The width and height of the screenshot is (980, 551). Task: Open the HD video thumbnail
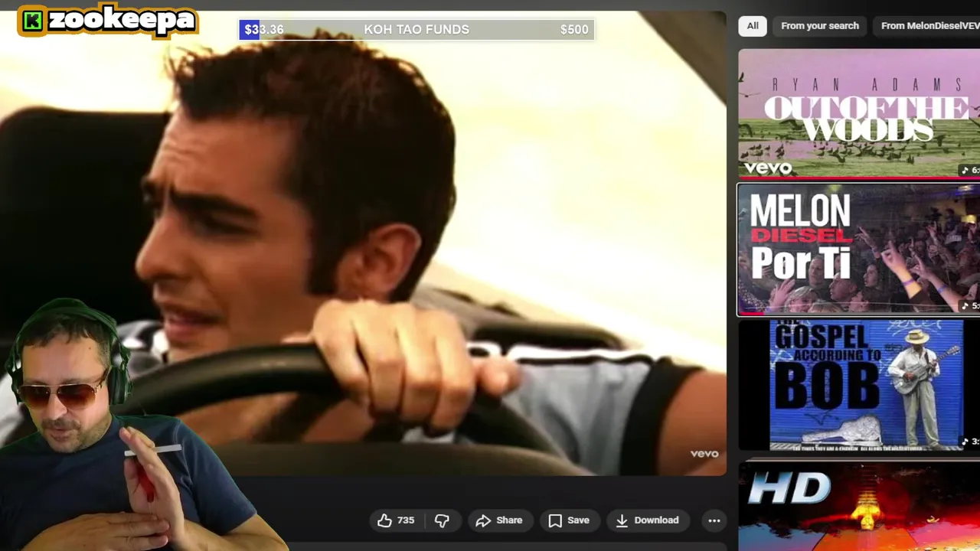[859, 505]
